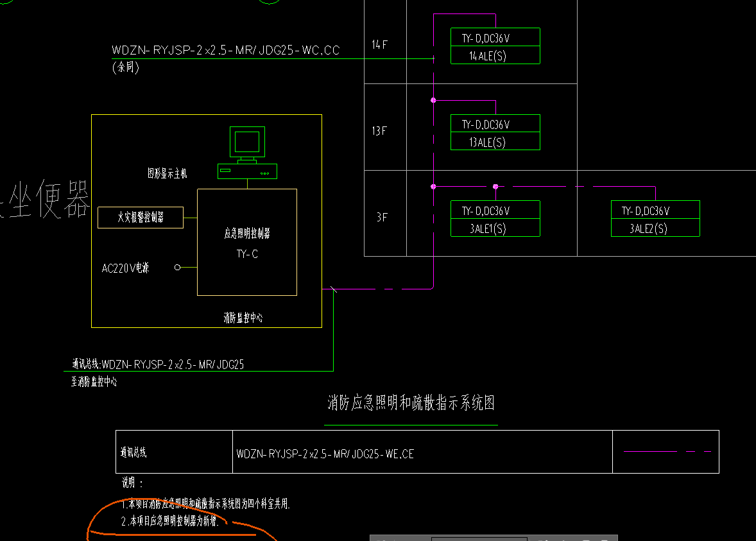Select TY-D,DC36V text above 14ALE(S)
756x541 pixels.
(486, 39)
